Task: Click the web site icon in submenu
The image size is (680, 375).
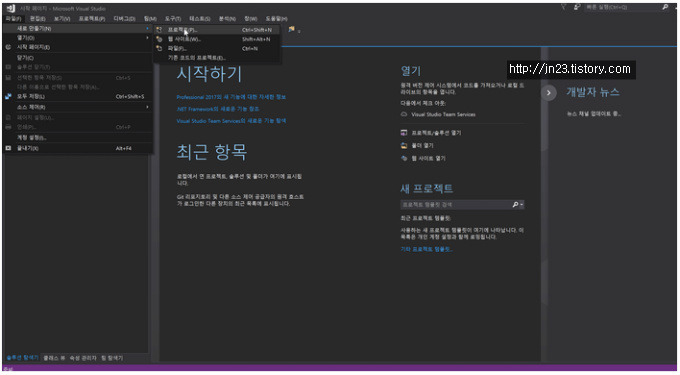Action: [159, 39]
